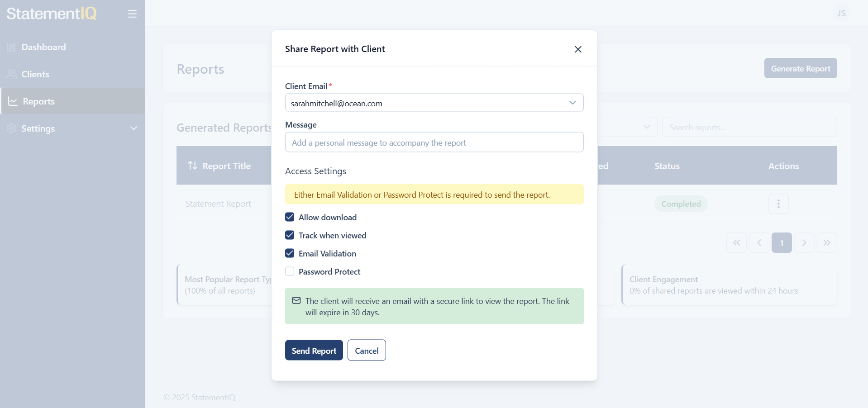The image size is (868, 408).
Task: Select the Reports chart icon
Action: click(12, 101)
